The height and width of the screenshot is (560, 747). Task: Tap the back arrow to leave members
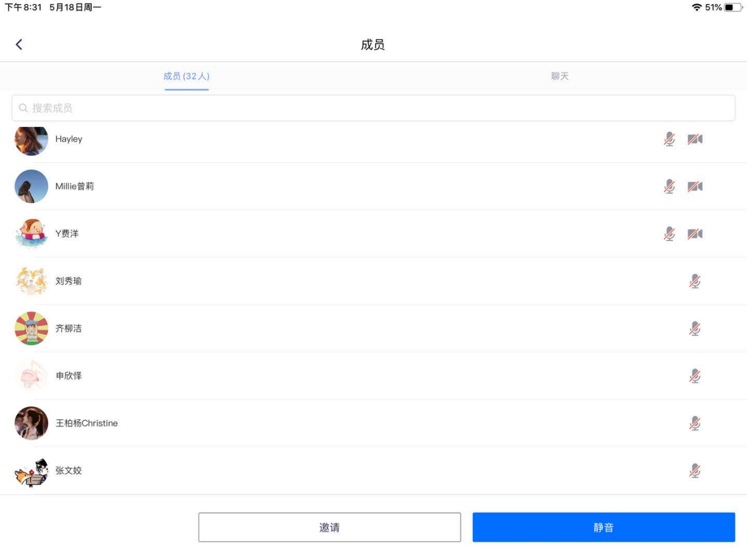[19, 45]
